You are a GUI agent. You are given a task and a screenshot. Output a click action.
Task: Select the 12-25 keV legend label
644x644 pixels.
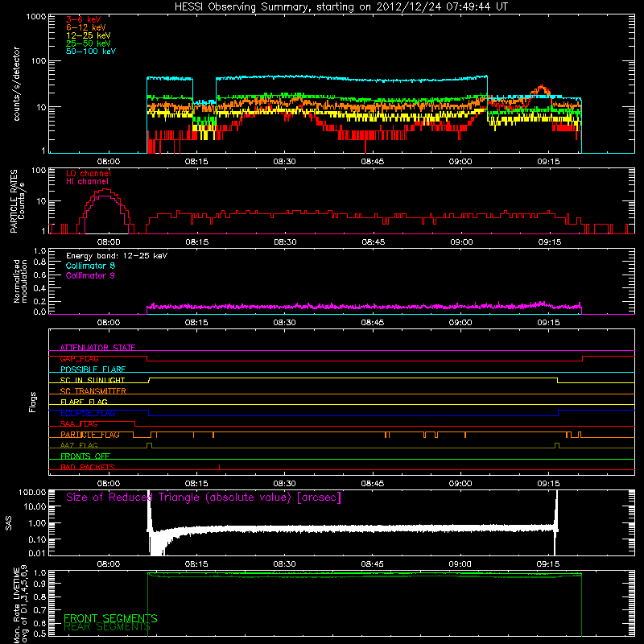pyautogui.click(x=89, y=35)
